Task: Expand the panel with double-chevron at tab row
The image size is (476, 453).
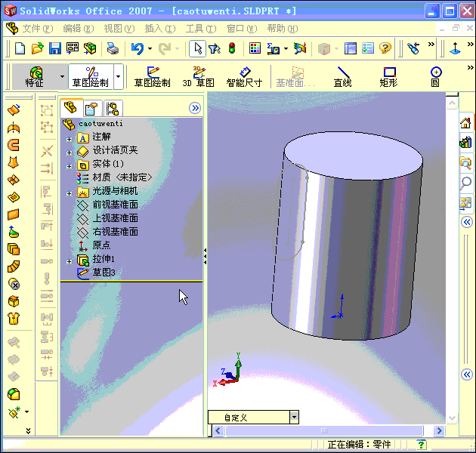Action: pos(195,108)
